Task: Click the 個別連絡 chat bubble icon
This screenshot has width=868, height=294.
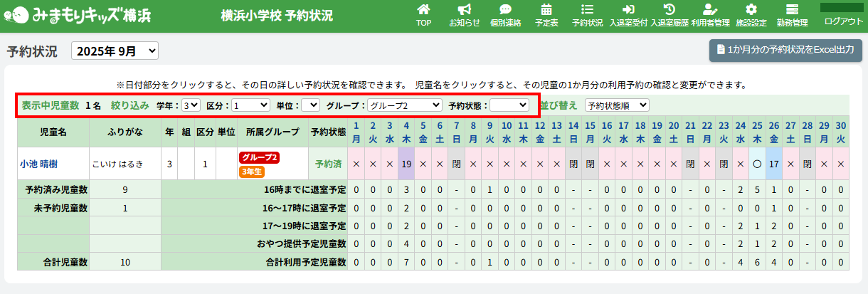Action: (x=505, y=10)
